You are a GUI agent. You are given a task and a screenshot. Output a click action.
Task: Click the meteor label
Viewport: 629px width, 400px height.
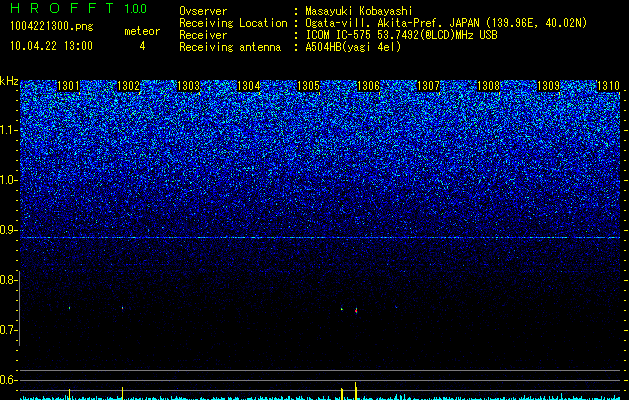point(142,31)
